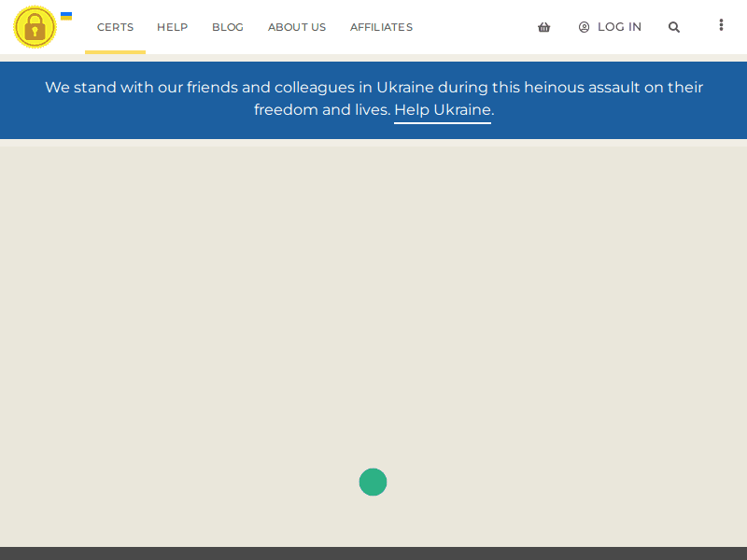Open the CERTS menu item
This screenshot has height=560, width=747.
[115, 27]
